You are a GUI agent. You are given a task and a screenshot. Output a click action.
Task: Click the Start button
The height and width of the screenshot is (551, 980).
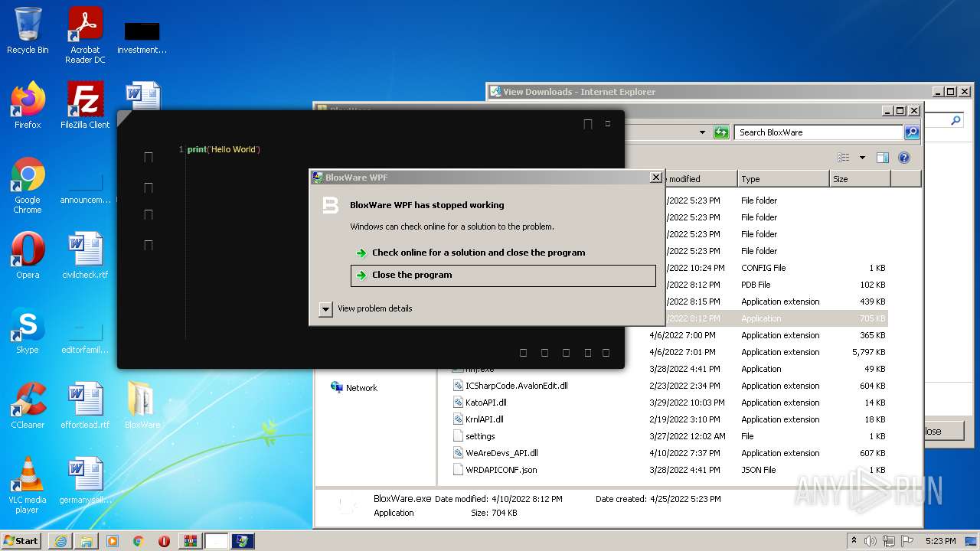tap(21, 541)
